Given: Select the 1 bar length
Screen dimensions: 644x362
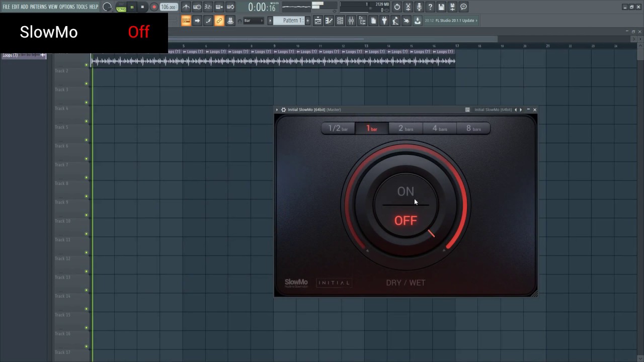Looking at the screenshot, I should coord(372,128).
